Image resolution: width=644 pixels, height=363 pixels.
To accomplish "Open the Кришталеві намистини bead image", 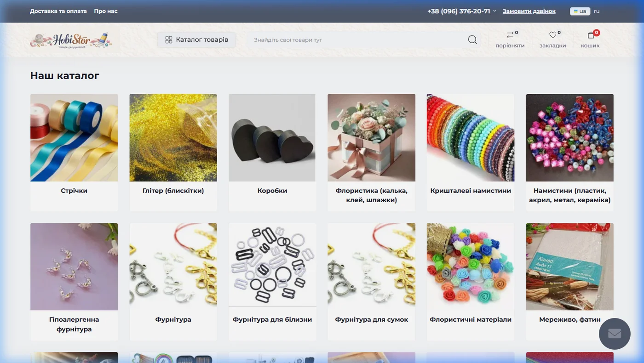I will pos(471,138).
